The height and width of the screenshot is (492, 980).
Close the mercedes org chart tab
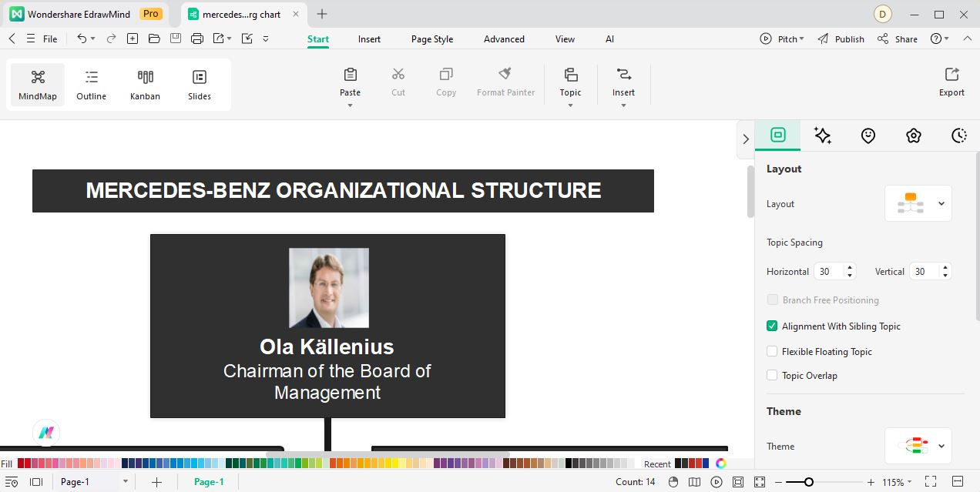(x=296, y=14)
